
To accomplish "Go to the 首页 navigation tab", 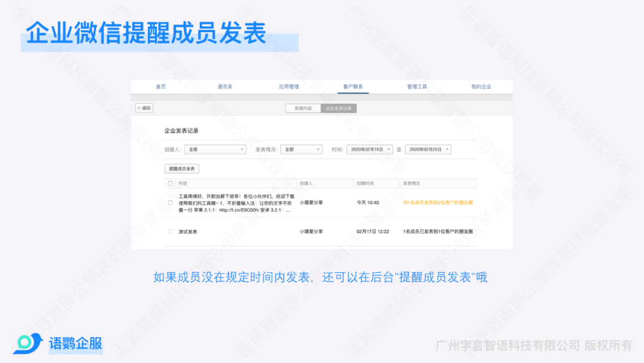I will point(160,87).
